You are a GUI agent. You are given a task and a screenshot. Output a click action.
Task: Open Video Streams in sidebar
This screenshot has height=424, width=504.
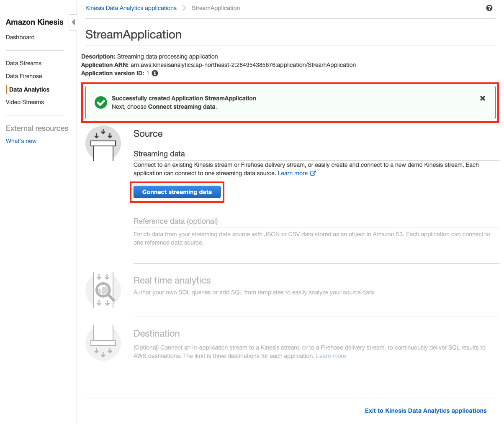point(25,102)
